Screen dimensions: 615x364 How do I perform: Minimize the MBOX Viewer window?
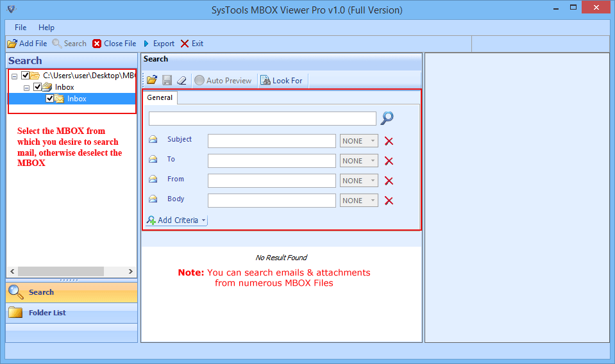pyautogui.click(x=556, y=8)
